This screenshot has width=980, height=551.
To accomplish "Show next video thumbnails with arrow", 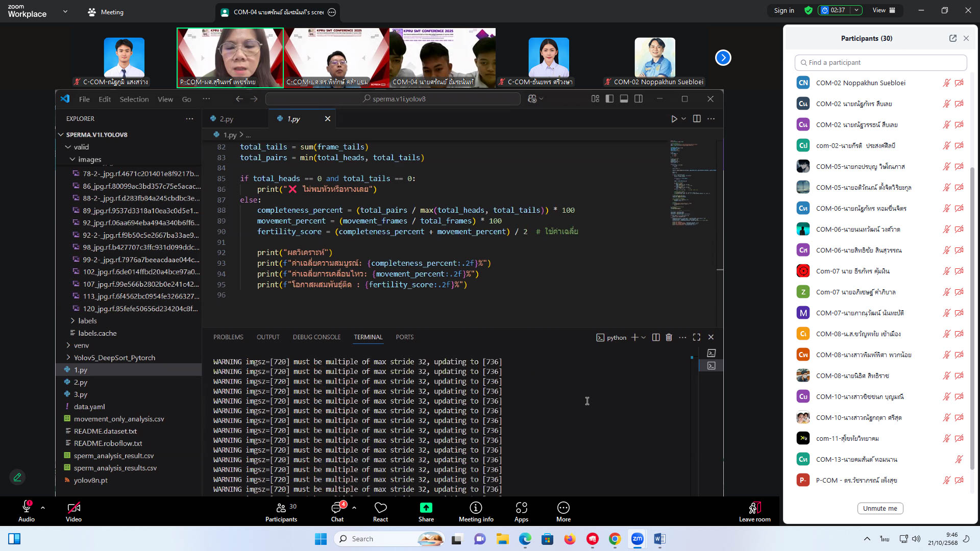I will [723, 58].
